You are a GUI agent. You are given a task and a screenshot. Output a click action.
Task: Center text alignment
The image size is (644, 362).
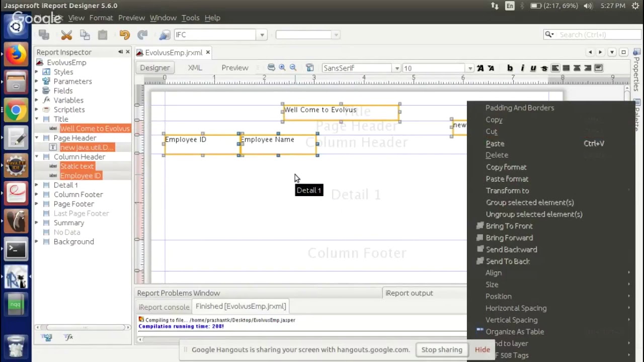point(577,68)
